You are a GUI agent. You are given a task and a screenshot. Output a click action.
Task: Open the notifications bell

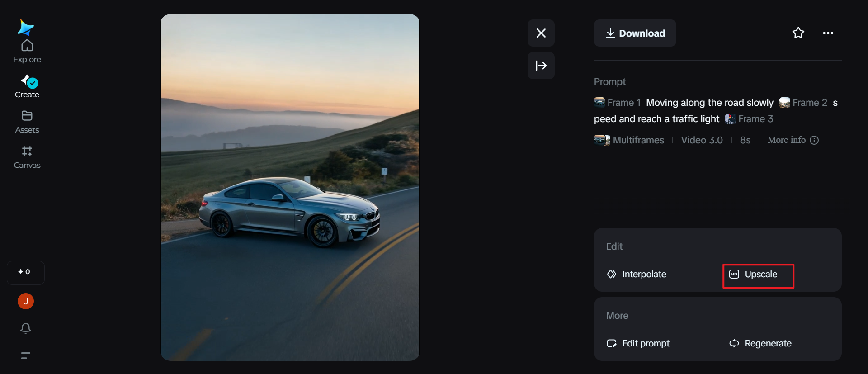[26, 328]
